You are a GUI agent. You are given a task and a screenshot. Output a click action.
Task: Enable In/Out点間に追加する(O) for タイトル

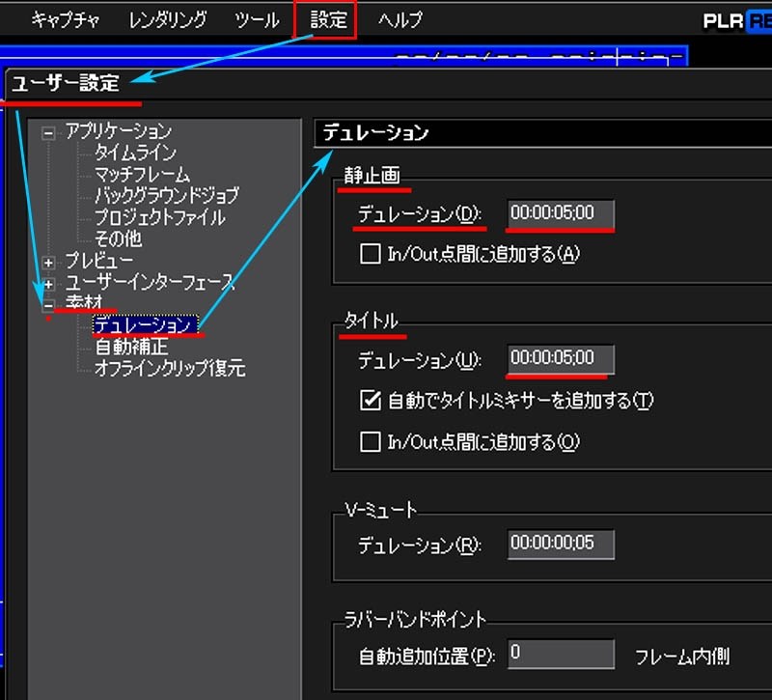[x=371, y=442]
